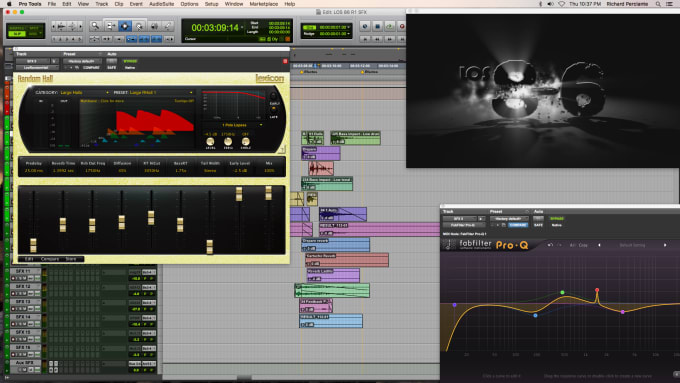Open track selector dropdown in Lexicon header
680x383 pixels.
pos(33,61)
